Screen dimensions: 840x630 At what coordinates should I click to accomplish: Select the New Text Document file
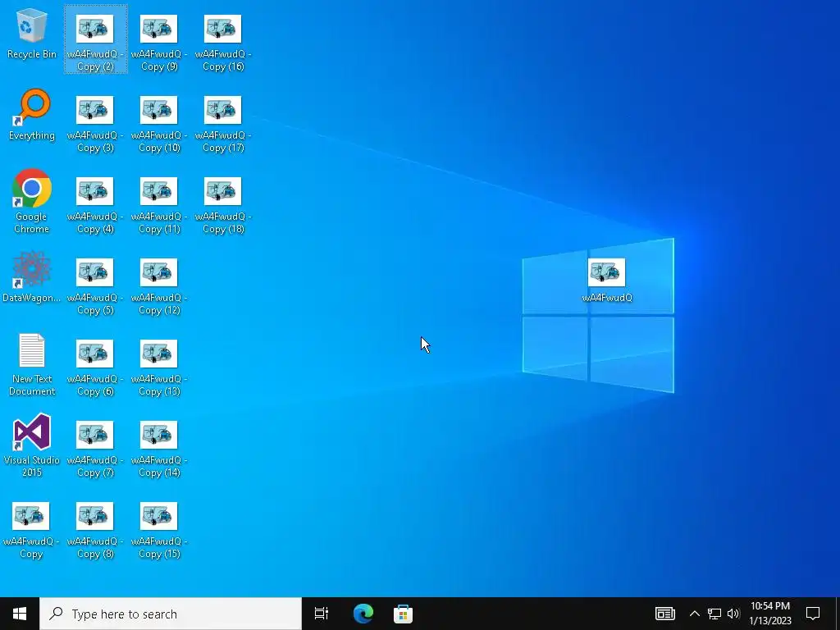point(32,364)
